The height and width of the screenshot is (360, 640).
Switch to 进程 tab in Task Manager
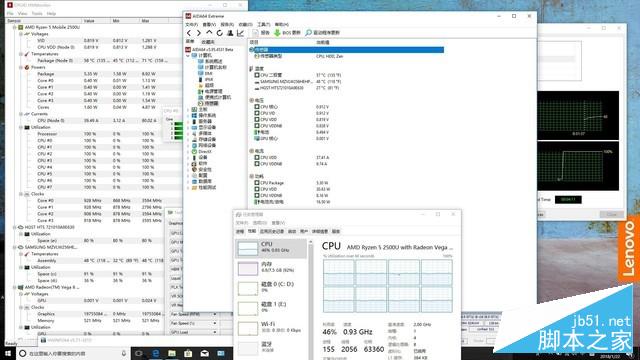[x=240, y=231]
